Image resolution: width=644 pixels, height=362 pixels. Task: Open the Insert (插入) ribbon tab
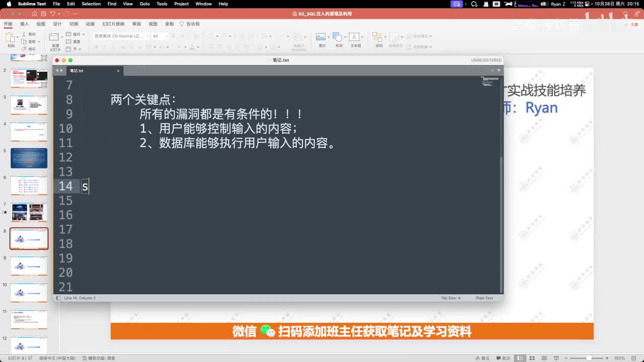pyautogui.click(x=24, y=24)
